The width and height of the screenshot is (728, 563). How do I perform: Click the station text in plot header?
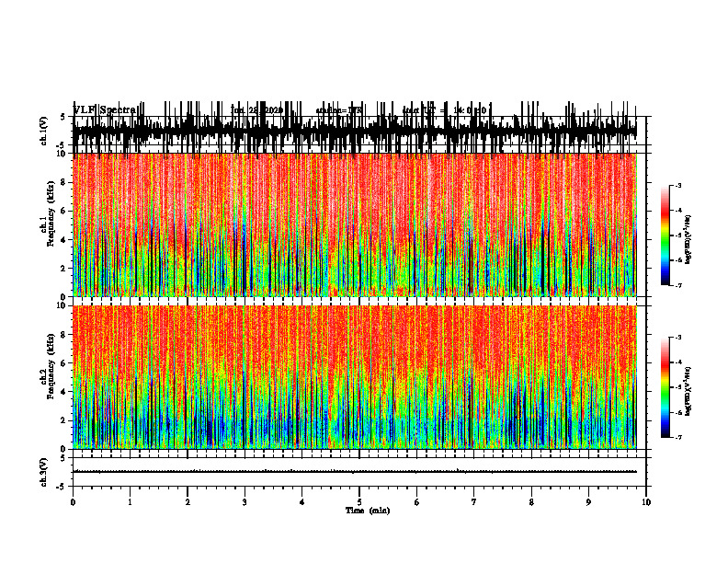[338, 110]
